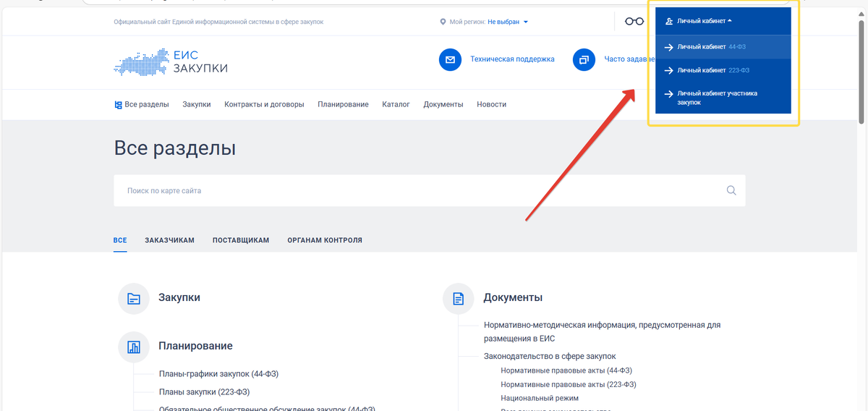Switch to the ПОСТАВЩИКАМ tab
This screenshot has width=868, height=411.
click(x=241, y=240)
